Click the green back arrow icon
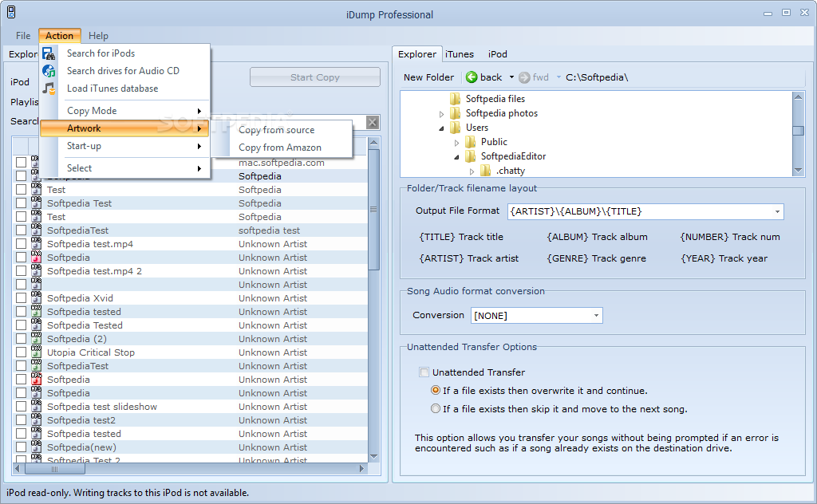The height and width of the screenshot is (504, 817). pyautogui.click(x=472, y=77)
